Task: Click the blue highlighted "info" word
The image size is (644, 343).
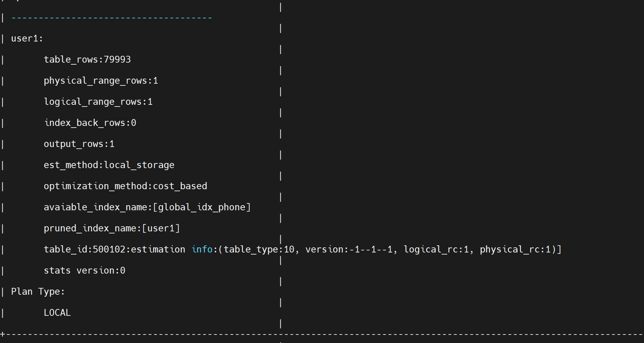Action: pos(202,249)
